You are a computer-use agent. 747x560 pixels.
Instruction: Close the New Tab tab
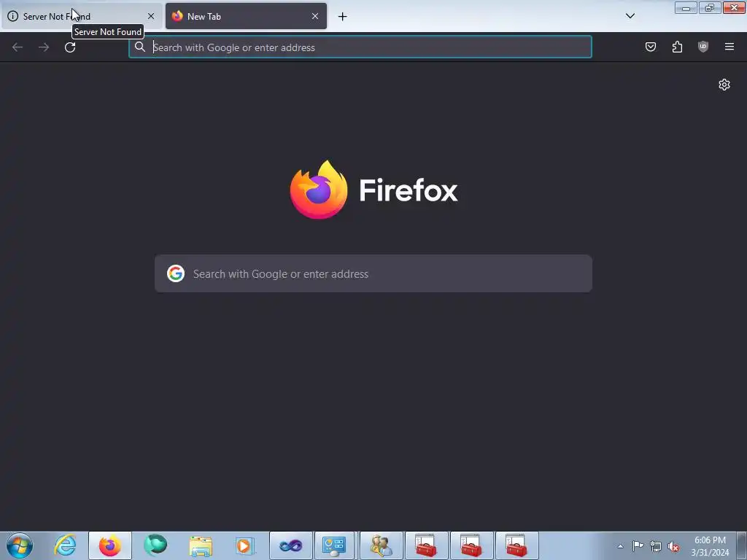click(x=315, y=16)
